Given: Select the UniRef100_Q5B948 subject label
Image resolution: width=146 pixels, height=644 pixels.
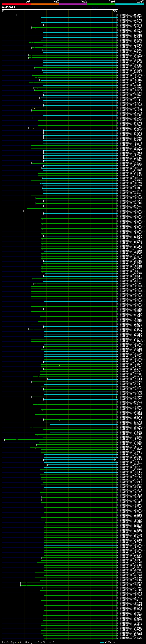Looking at the screenshot, I should [x=131, y=281].
